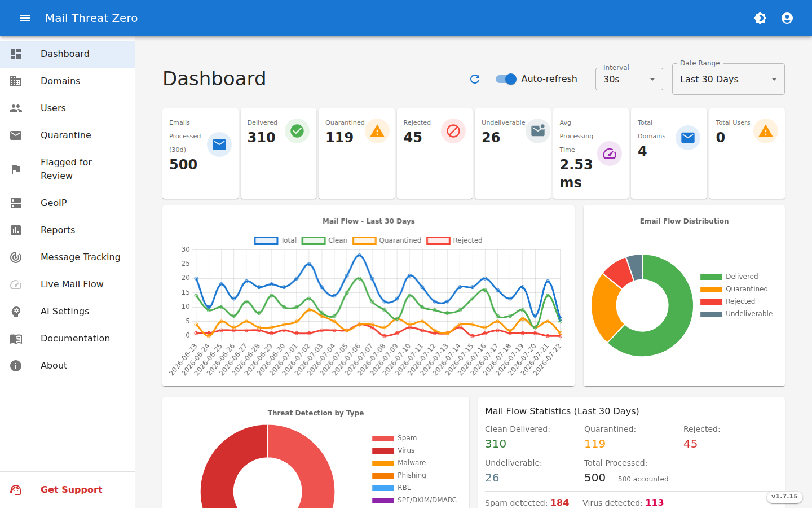Toggle the dark/light theme icon
812x508 pixels.
click(760, 18)
